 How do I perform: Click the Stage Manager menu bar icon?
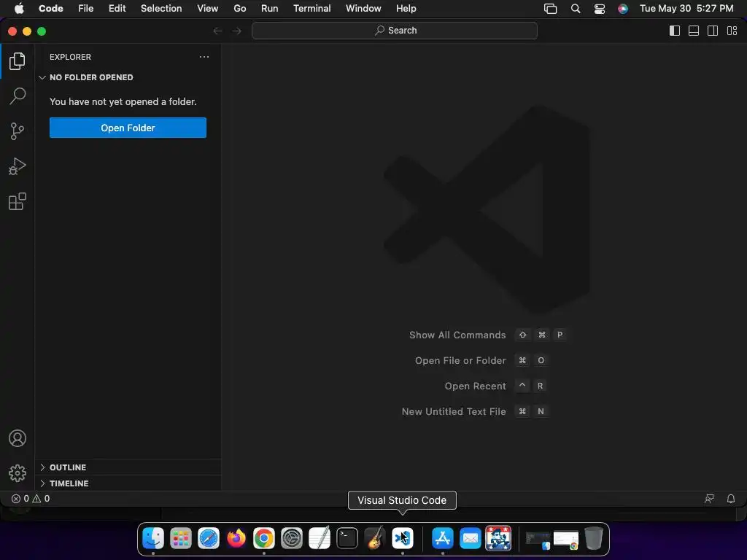(550, 9)
